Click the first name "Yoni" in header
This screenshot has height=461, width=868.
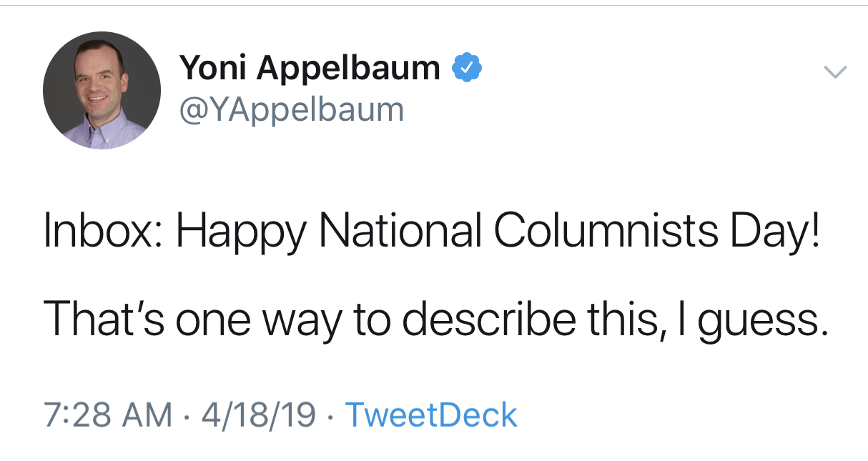[212, 69]
